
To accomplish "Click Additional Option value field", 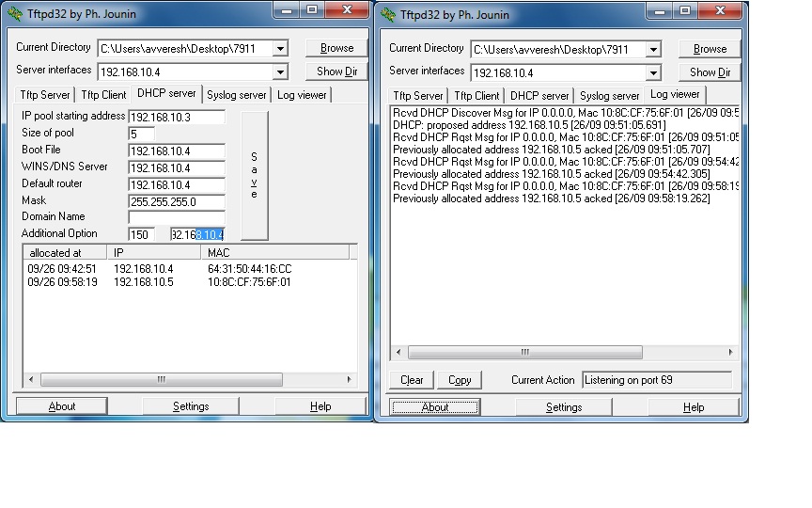I will 197,235.
